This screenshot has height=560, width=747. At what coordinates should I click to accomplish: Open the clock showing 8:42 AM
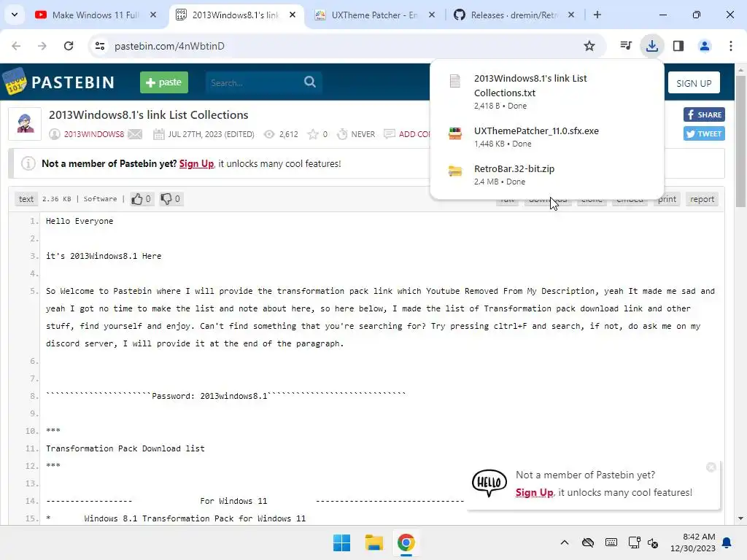(693, 542)
